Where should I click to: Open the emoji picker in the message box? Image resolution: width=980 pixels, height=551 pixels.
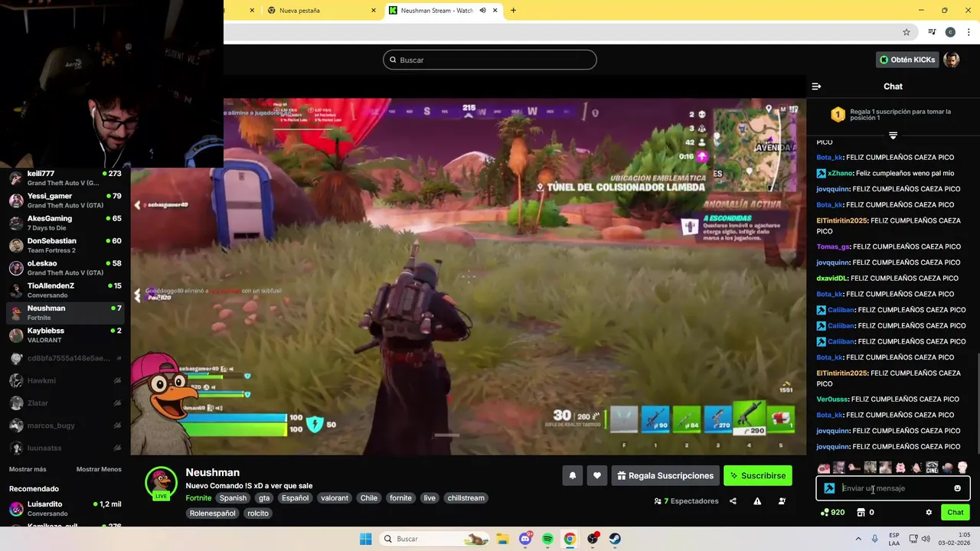pos(957,488)
